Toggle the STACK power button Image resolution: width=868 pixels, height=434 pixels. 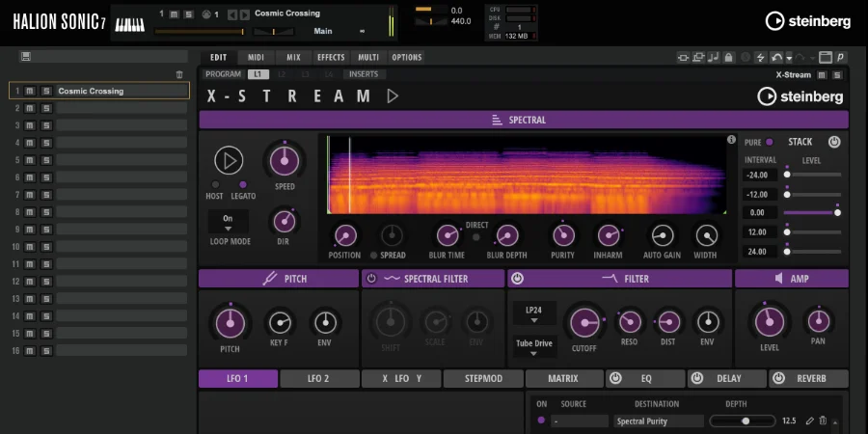pos(834,142)
